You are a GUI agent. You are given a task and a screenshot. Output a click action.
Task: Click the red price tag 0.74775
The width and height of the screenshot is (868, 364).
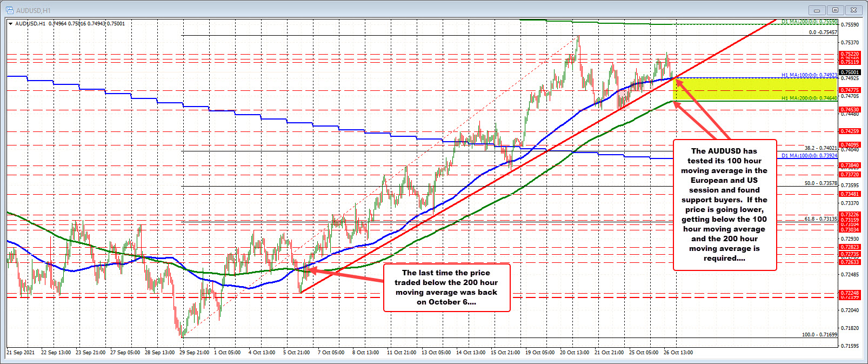tap(850, 90)
